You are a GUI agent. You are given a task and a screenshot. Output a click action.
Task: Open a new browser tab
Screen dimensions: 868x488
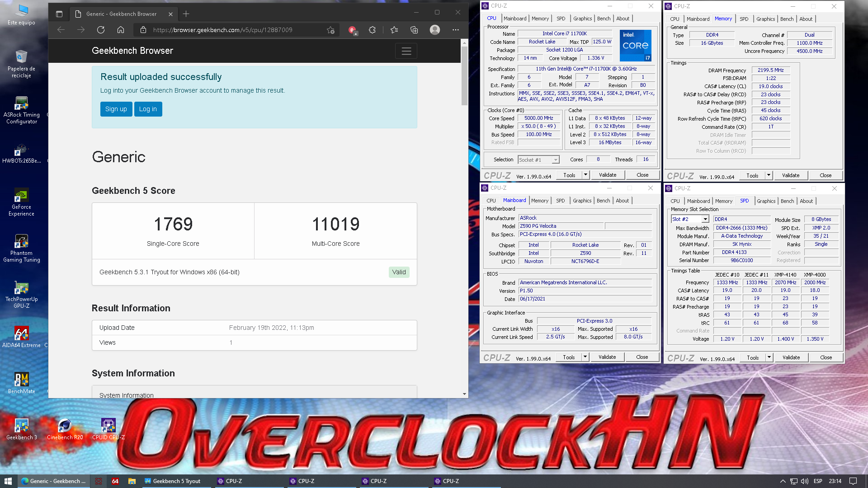186,14
